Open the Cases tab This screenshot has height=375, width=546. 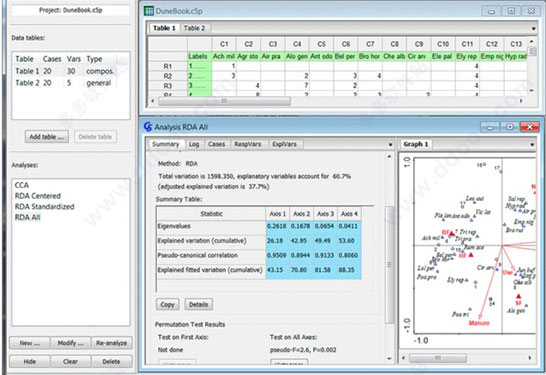[217, 144]
